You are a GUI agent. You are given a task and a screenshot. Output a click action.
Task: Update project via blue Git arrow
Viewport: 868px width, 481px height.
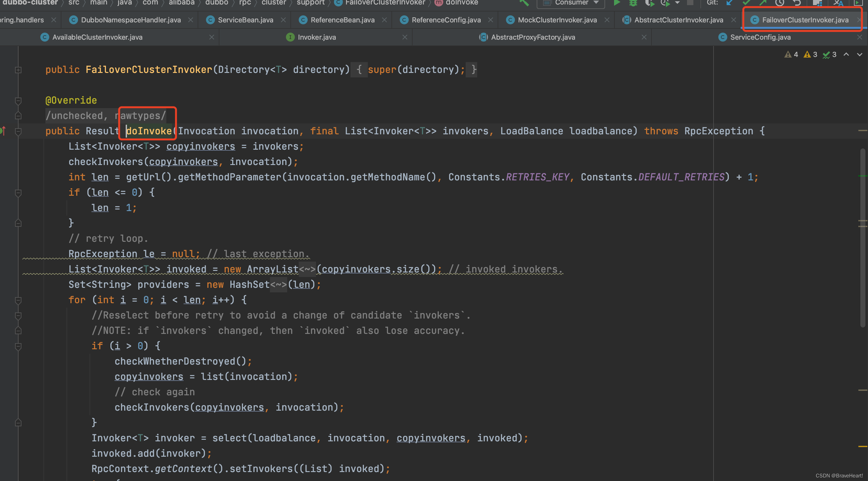click(x=730, y=3)
